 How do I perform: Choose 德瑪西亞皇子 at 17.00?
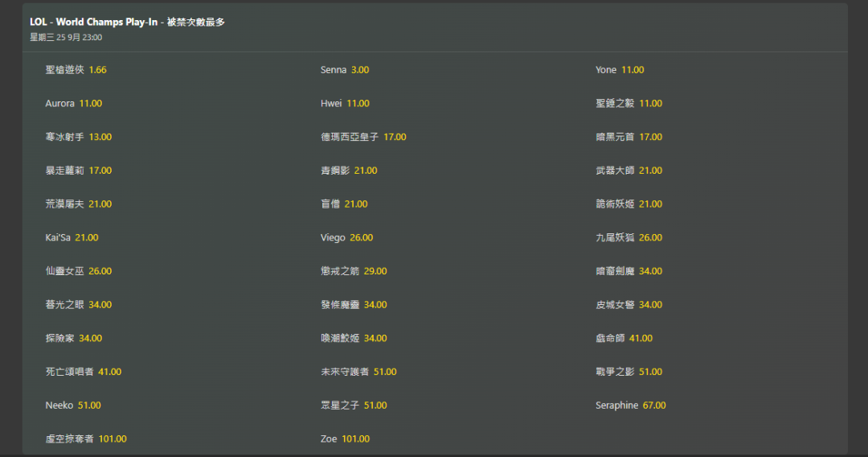363,138
